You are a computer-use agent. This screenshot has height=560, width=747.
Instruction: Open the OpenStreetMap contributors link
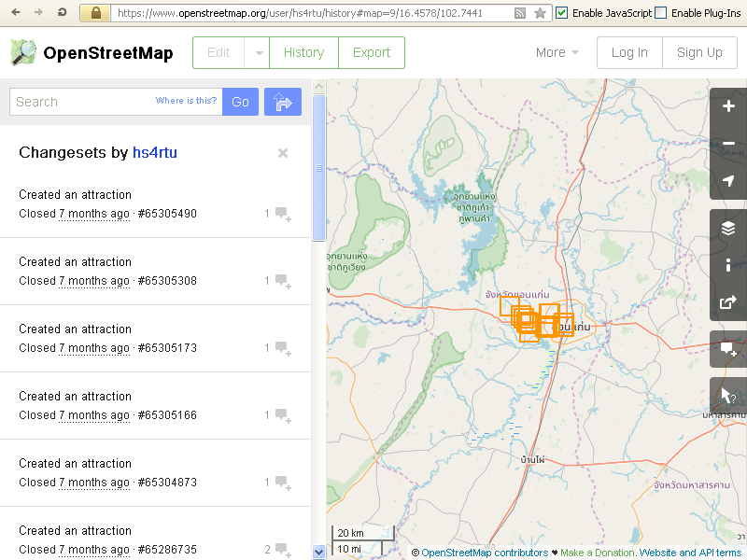tap(485, 553)
